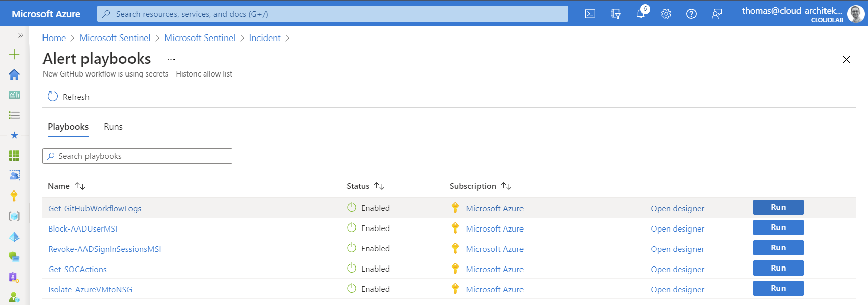Open the Feedback icon
Viewport: 868px width, 305px height.
pyautogui.click(x=717, y=14)
